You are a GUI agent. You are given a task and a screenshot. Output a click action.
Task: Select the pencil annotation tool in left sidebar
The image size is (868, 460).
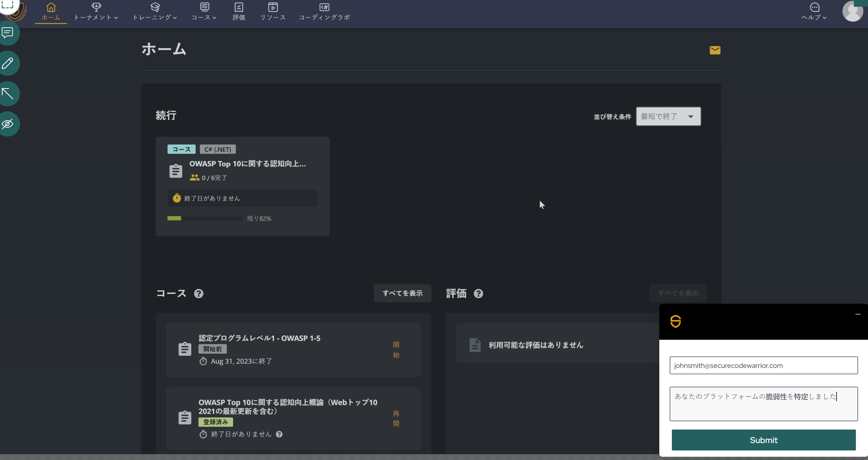(7, 63)
